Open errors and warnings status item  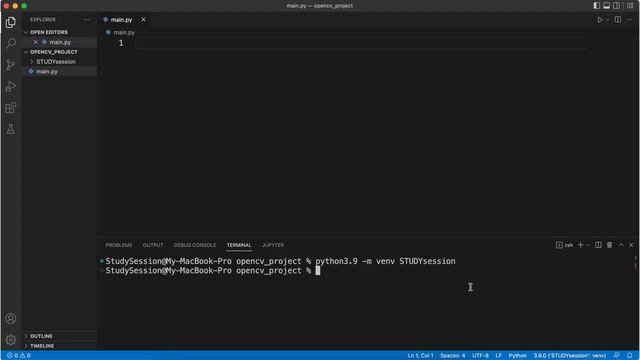pyautogui.click(x=18, y=356)
